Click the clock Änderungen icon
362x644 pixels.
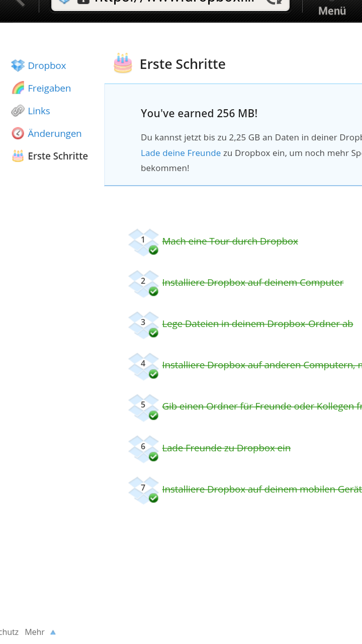18,133
